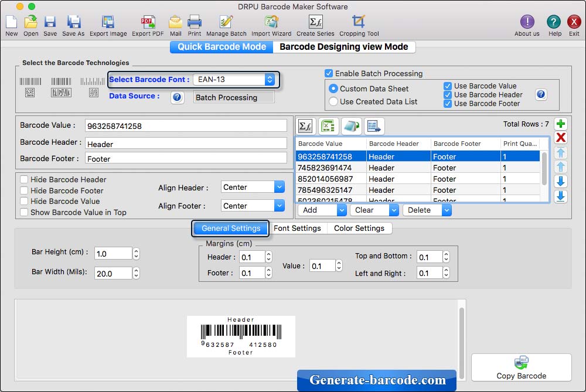Open the Select Barcode Font dropdown

[234, 79]
